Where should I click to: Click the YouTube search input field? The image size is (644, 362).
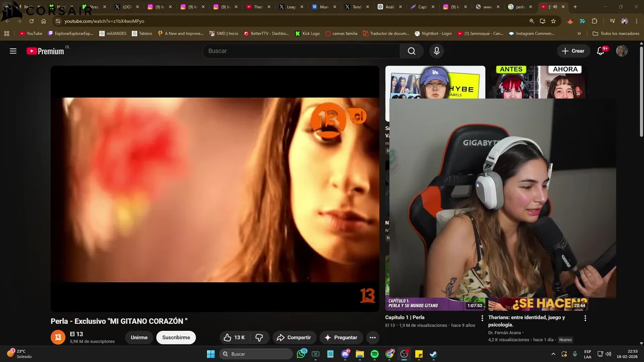[301, 51]
